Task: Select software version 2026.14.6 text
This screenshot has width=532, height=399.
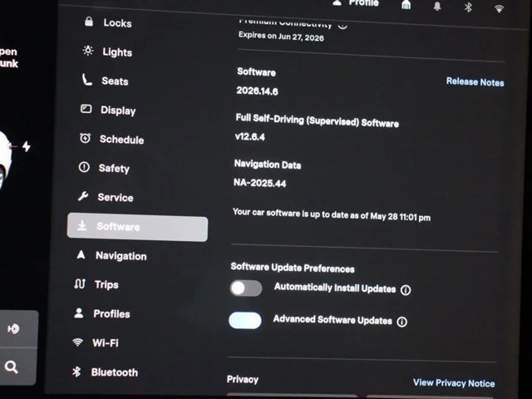Action: click(257, 91)
